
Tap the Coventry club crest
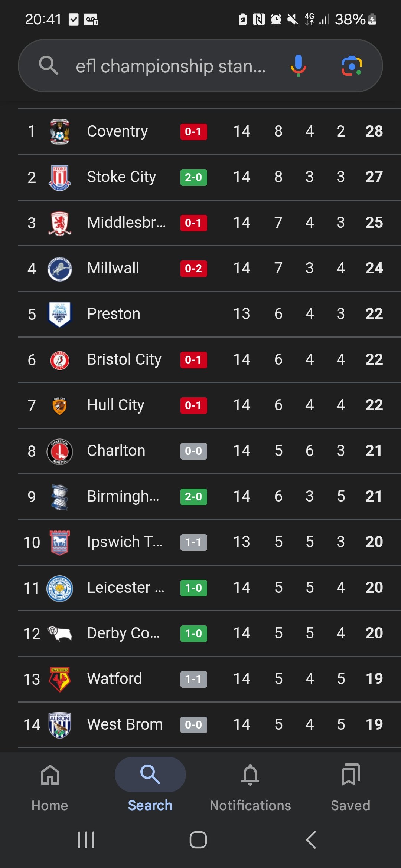pyautogui.click(x=60, y=131)
